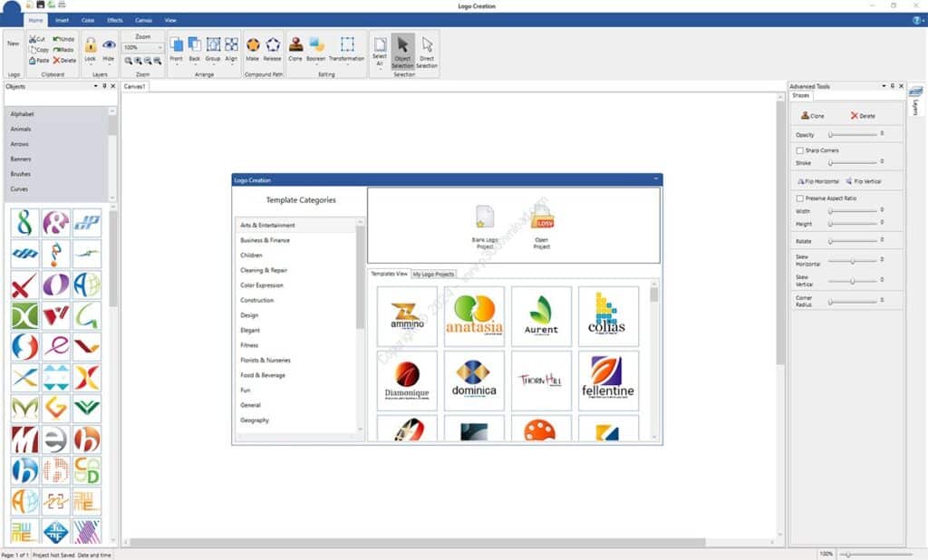
Task: Open the Boolean editing tool
Action: tap(316, 45)
